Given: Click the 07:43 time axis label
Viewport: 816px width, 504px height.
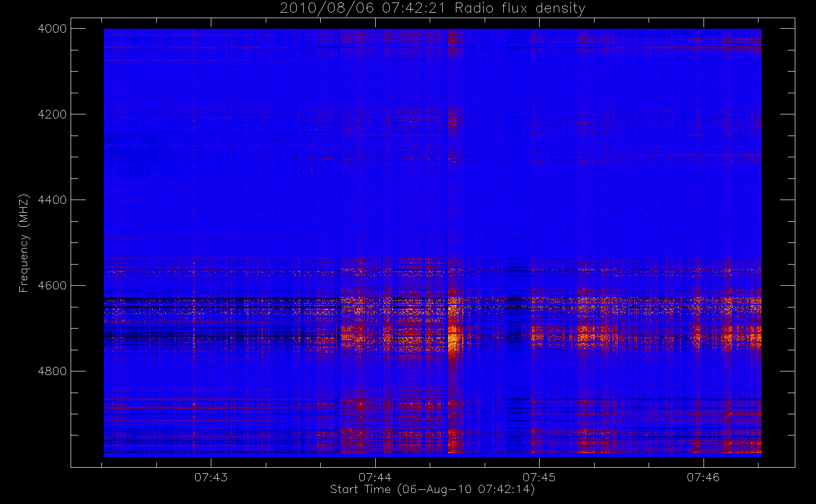Looking at the screenshot, I should click(x=211, y=477).
